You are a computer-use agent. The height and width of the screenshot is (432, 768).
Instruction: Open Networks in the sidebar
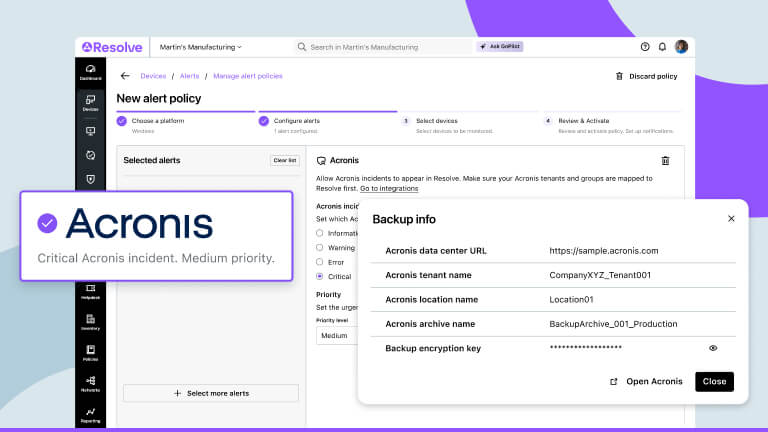91,384
